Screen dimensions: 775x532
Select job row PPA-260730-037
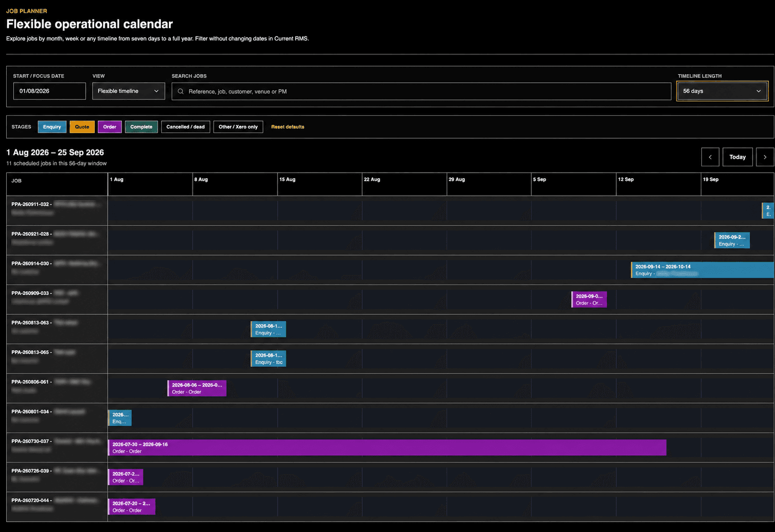(57, 448)
